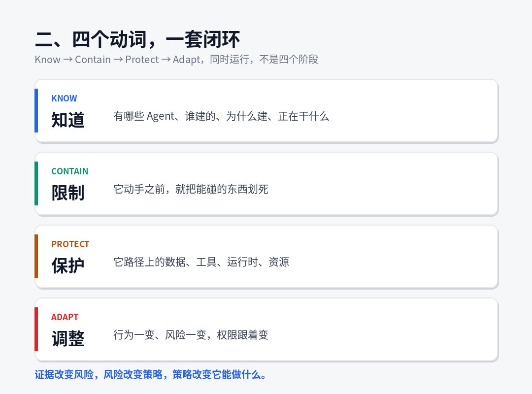Click the green accent bar on Contain card
The height and width of the screenshot is (394, 532).
pos(36,183)
